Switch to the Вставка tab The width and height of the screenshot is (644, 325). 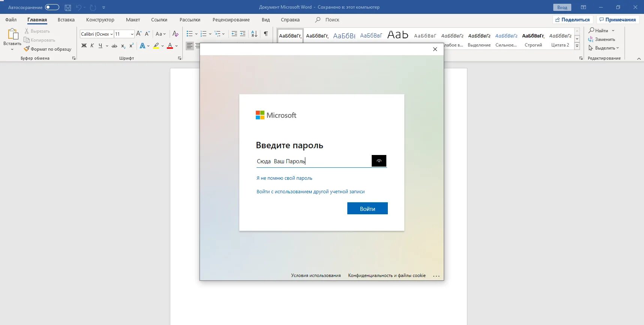coord(66,20)
